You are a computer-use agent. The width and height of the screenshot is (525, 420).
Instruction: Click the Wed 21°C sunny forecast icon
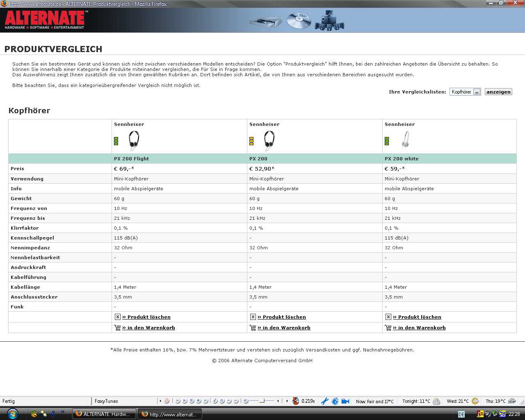tap(475, 401)
